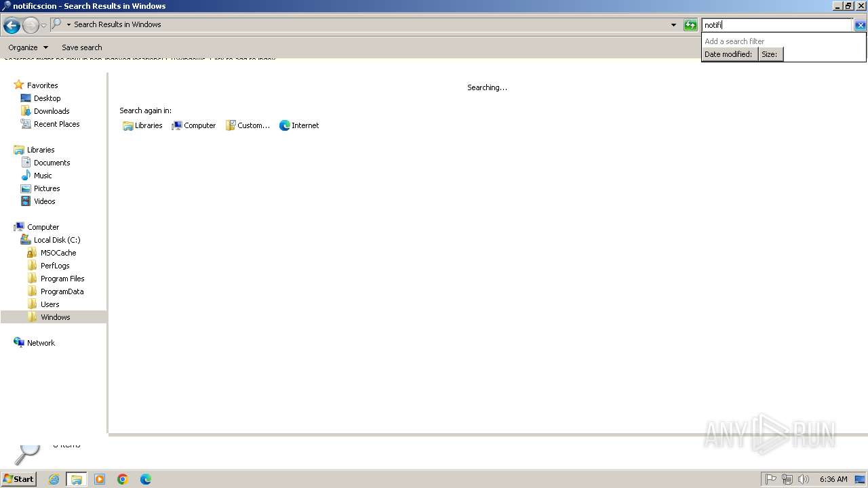Add the 'Date modified:' search filter

pyautogui.click(x=728, y=54)
